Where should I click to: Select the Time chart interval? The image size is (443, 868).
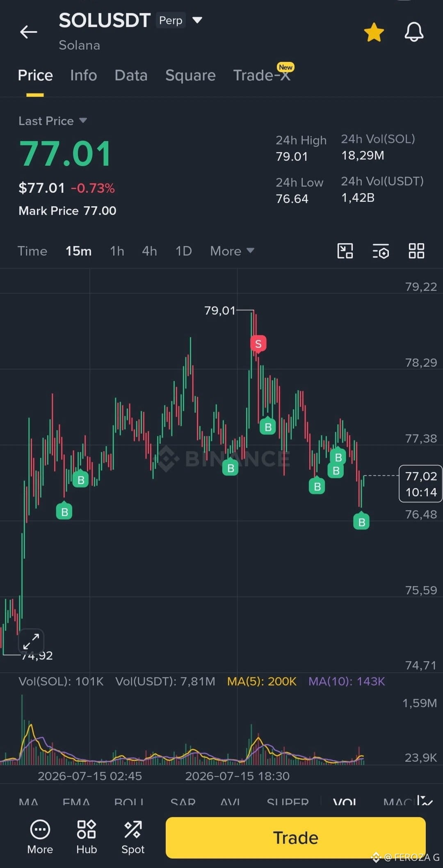tap(32, 251)
